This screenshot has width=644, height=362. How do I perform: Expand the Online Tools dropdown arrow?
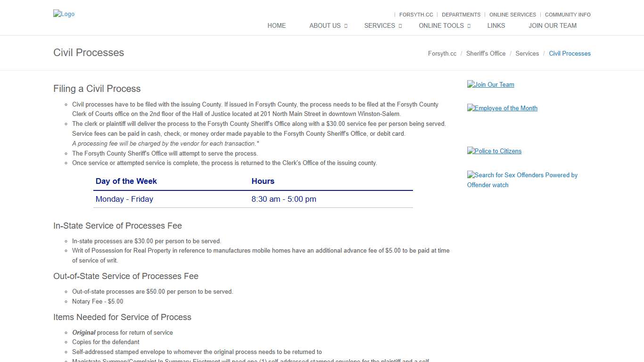469,26
